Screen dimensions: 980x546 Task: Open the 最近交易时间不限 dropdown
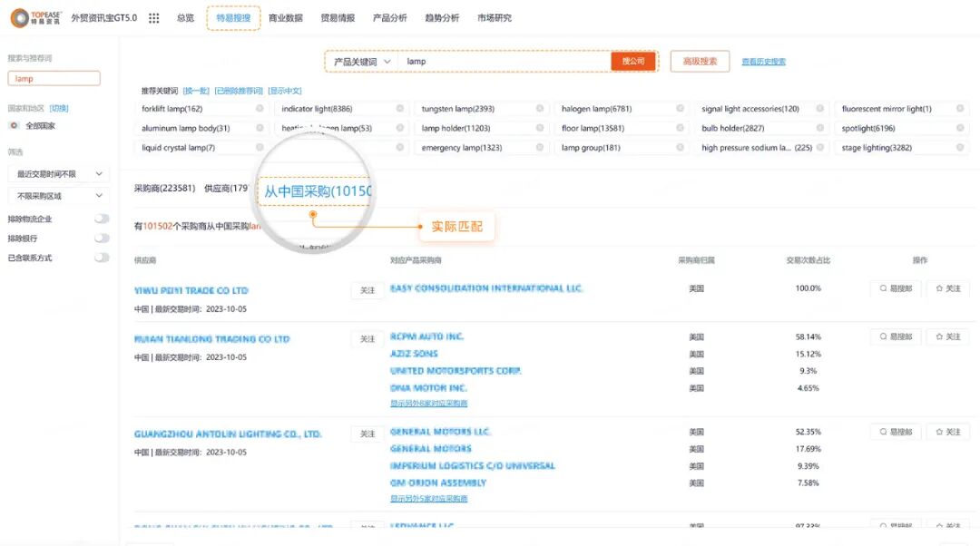[59, 173]
